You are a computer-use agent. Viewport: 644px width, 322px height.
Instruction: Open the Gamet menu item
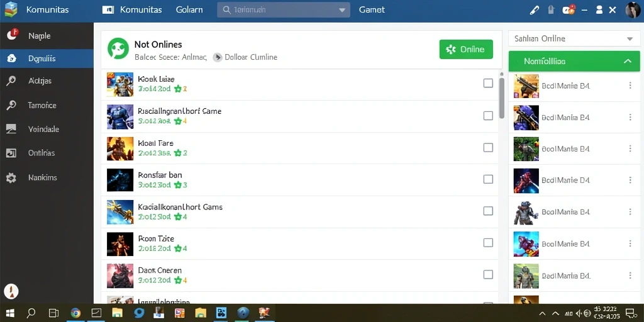pos(372,10)
